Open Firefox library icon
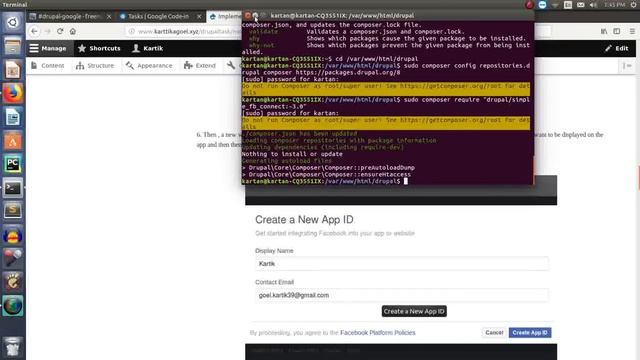This screenshot has width=640, height=360. coord(604,31)
